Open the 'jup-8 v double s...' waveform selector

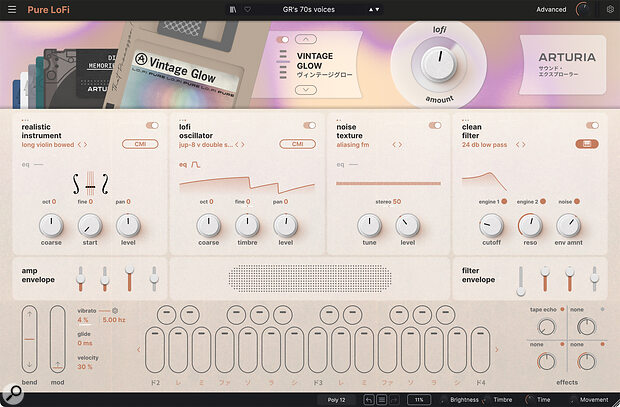(206, 145)
